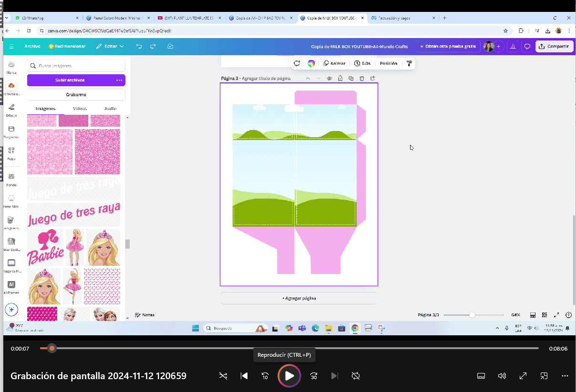Screen dimensions: 576x392
Task: Open the Proyectos sidebar panel
Action: click(x=11, y=132)
